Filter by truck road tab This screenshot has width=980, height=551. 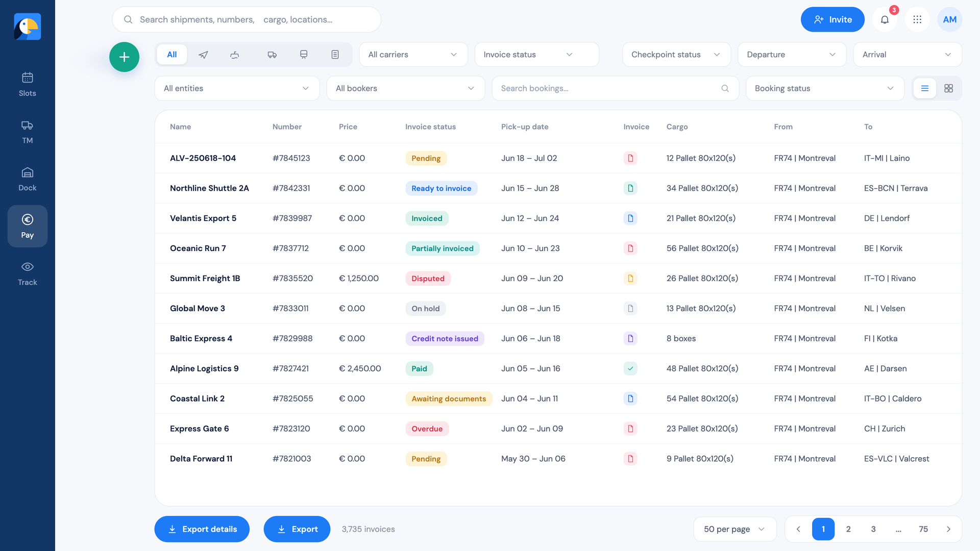(x=272, y=55)
